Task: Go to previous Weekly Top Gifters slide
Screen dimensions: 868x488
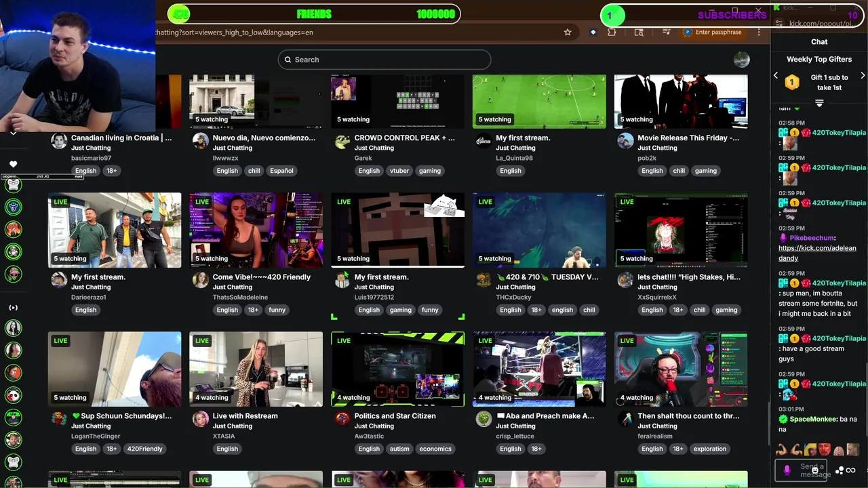Action: [776, 76]
